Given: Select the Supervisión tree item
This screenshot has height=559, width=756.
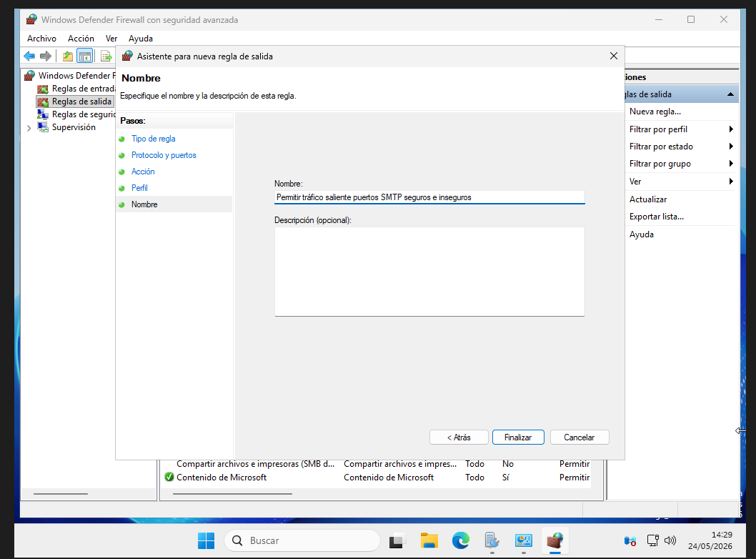Looking at the screenshot, I should 74,127.
